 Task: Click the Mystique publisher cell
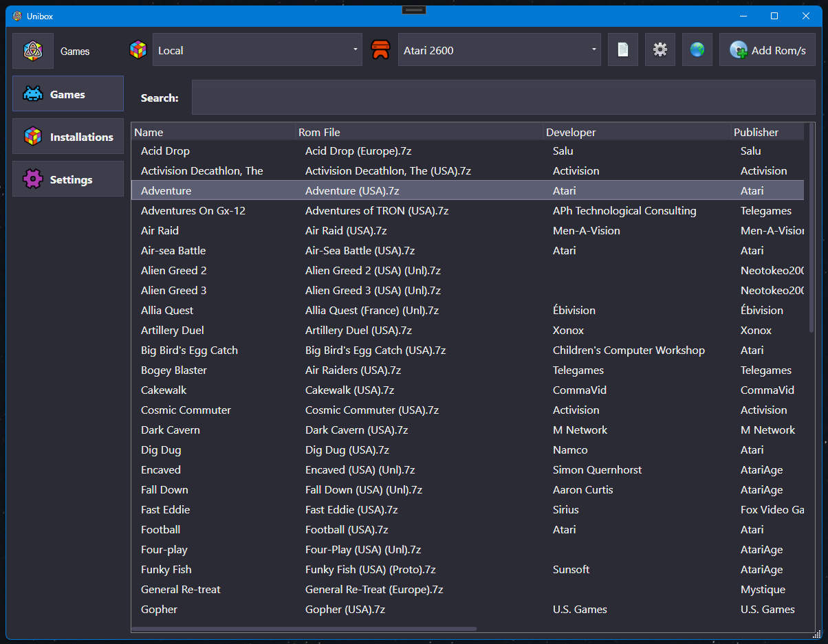(x=763, y=589)
